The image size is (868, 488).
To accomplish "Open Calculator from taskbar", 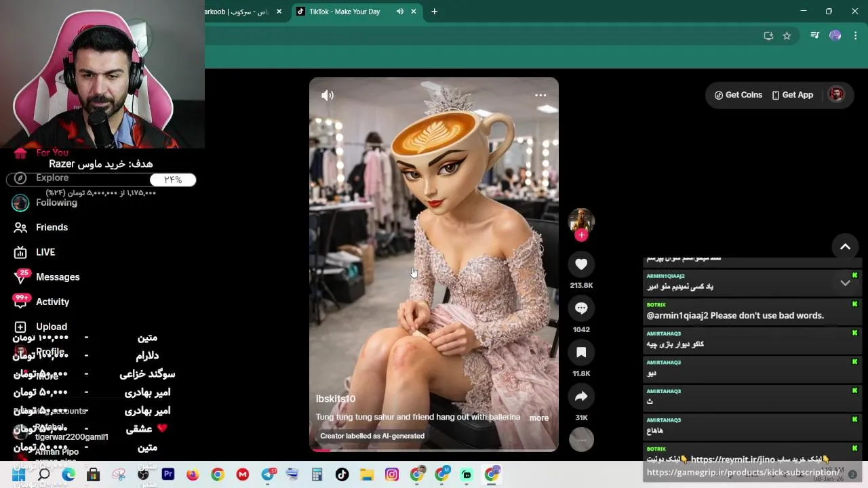I will 317,475.
